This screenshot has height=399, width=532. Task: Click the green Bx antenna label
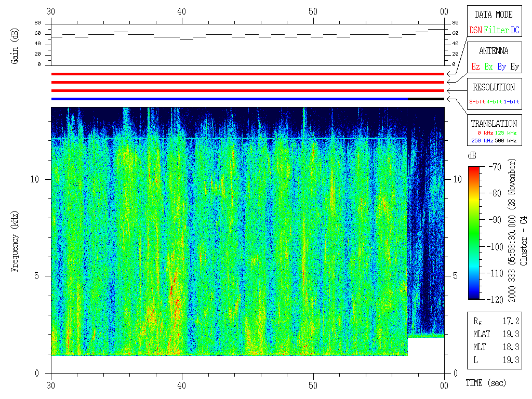tap(488, 67)
